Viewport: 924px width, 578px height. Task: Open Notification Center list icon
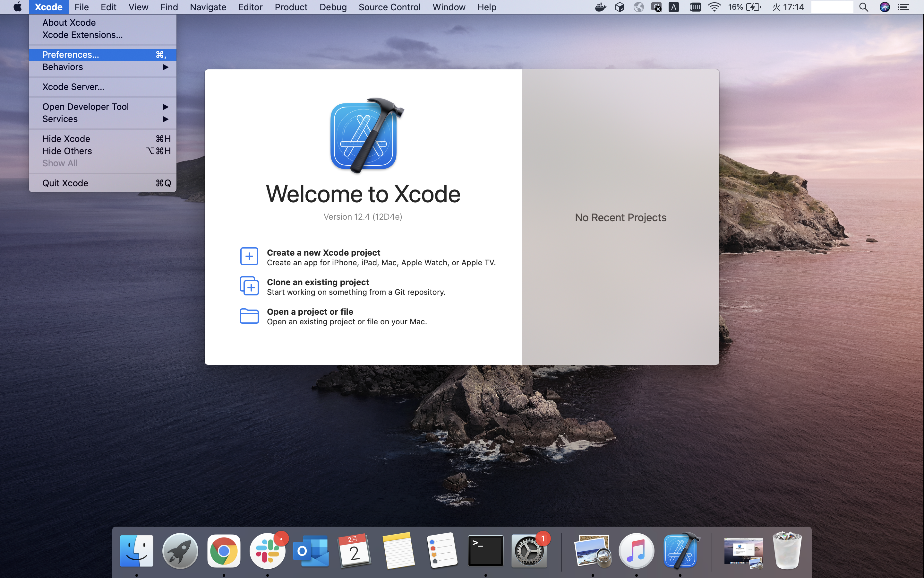[903, 7]
